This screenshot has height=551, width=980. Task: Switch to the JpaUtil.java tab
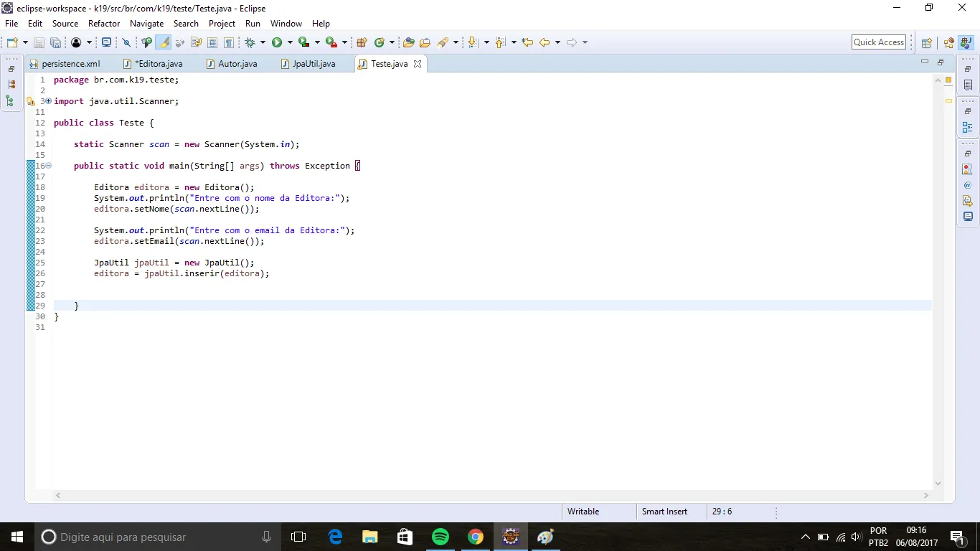pos(314,64)
